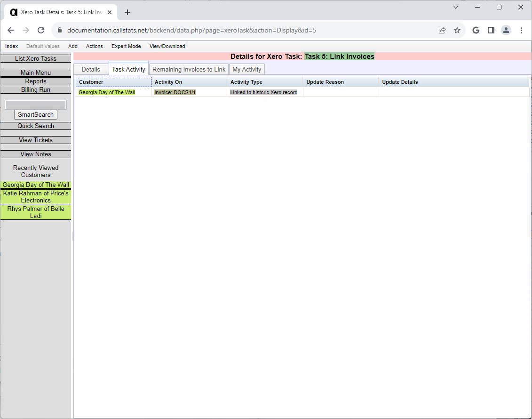Navigate back using the back arrow
The width and height of the screenshot is (532, 419).
click(11, 30)
